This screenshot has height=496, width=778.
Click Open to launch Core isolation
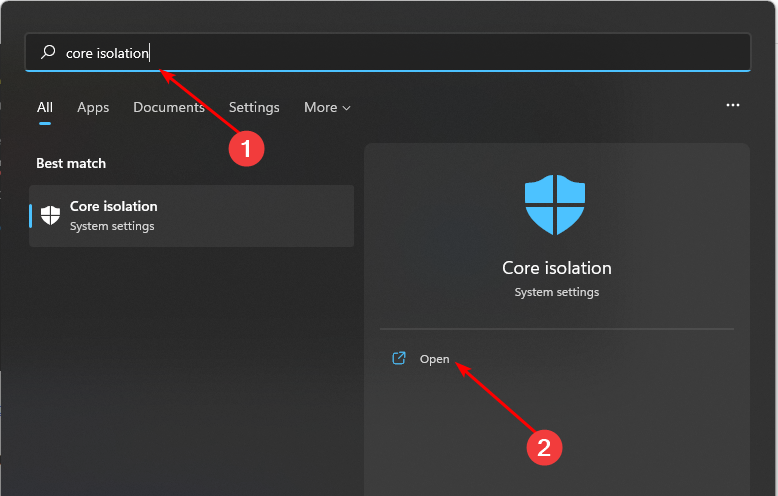point(434,359)
